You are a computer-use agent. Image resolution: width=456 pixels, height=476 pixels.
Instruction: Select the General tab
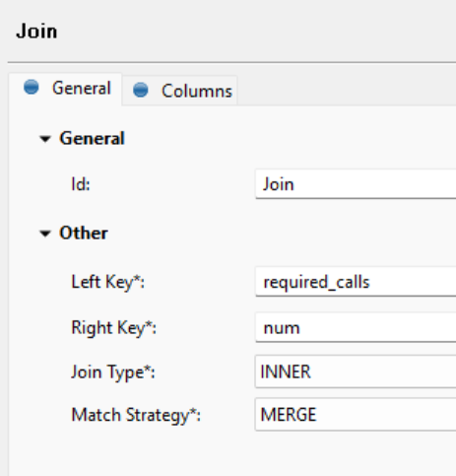pyautogui.click(x=65, y=89)
